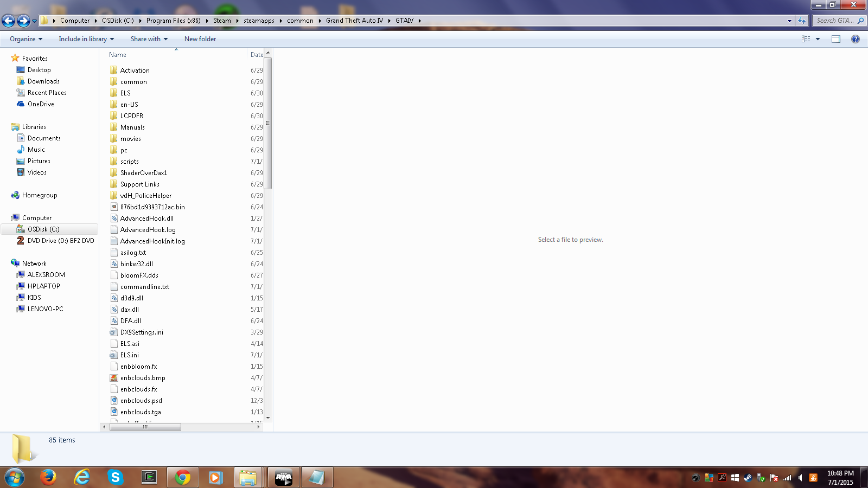The width and height of the screenshot is (868, 488).
Task: Open the address bar history dropdown
Action: (789, 21)
